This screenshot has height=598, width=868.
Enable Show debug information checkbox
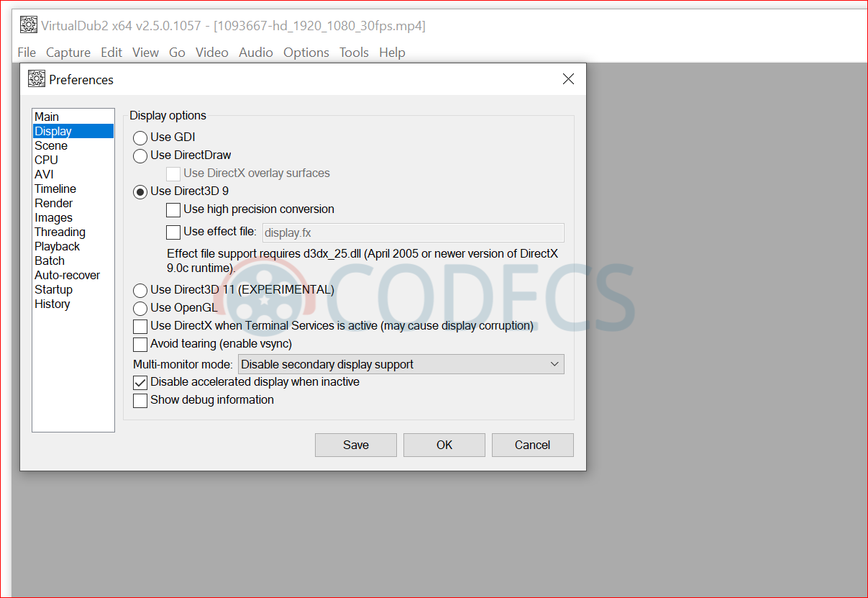coord(140,400)
